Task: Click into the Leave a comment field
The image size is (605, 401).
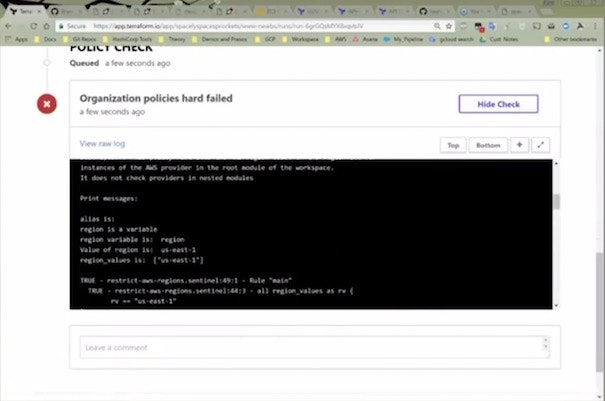Action: coord(314,347)
